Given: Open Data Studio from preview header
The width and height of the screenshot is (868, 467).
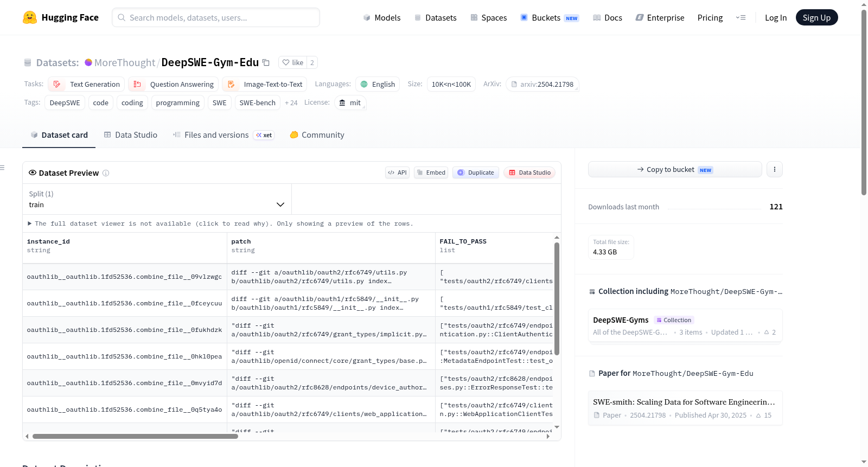Looking at the screenshot, I should point(529,172).
